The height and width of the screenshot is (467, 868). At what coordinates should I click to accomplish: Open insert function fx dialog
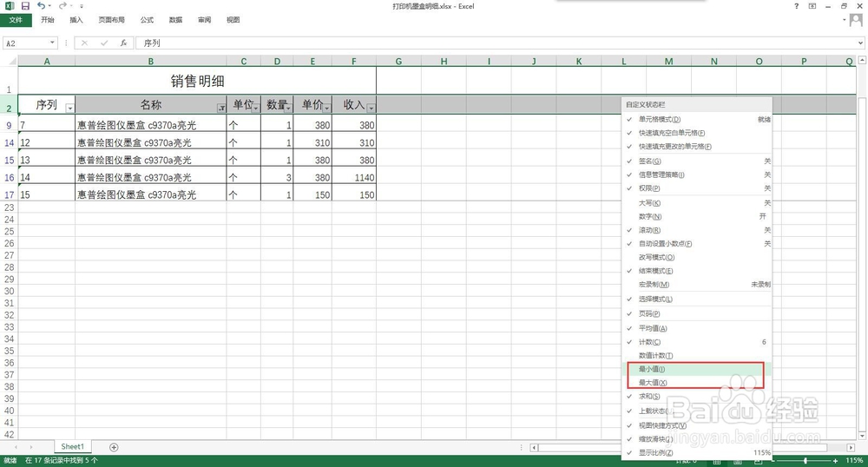point(123,43)
